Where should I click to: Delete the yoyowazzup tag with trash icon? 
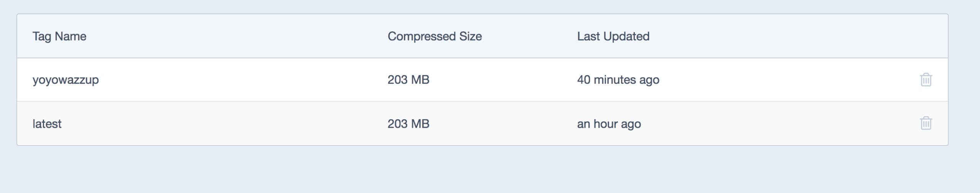(x=926, y=80)
